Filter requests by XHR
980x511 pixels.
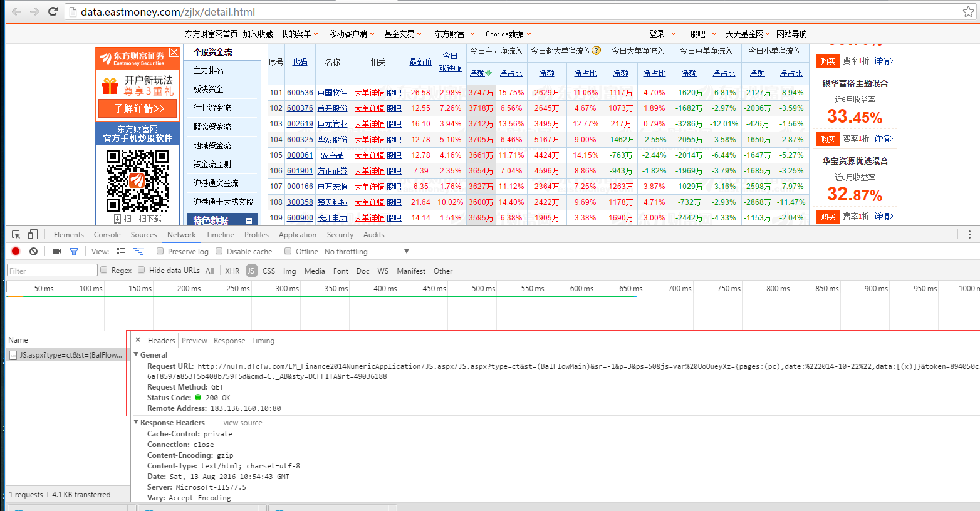point(232,271)
